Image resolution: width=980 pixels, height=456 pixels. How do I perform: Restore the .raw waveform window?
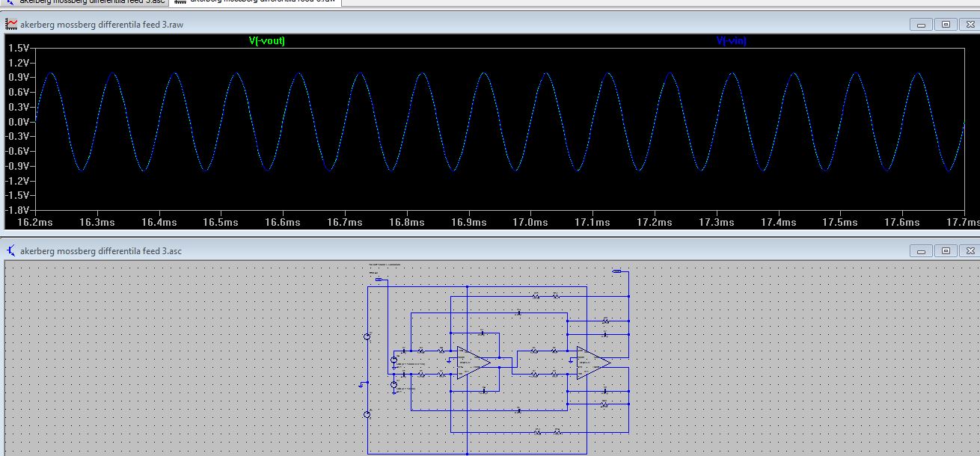coord(945,25)
